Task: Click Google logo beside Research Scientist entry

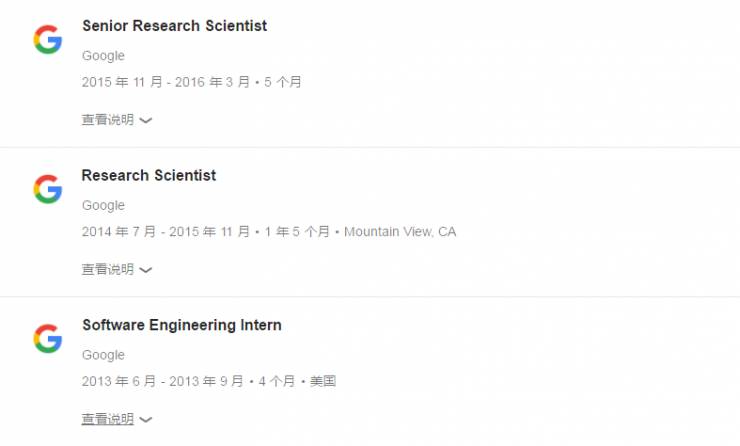Action: pos(47,189)
